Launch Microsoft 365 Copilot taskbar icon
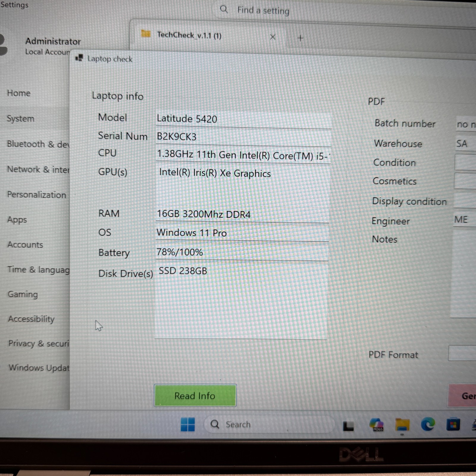The height and width of the screenshot is (476, 476). 376,425
